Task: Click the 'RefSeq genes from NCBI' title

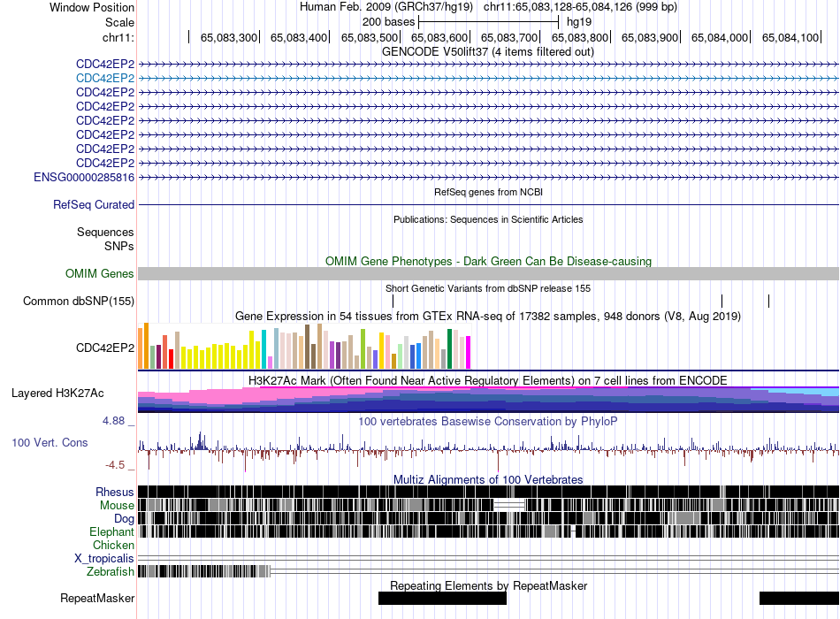Action: click(x=489, y=192)
